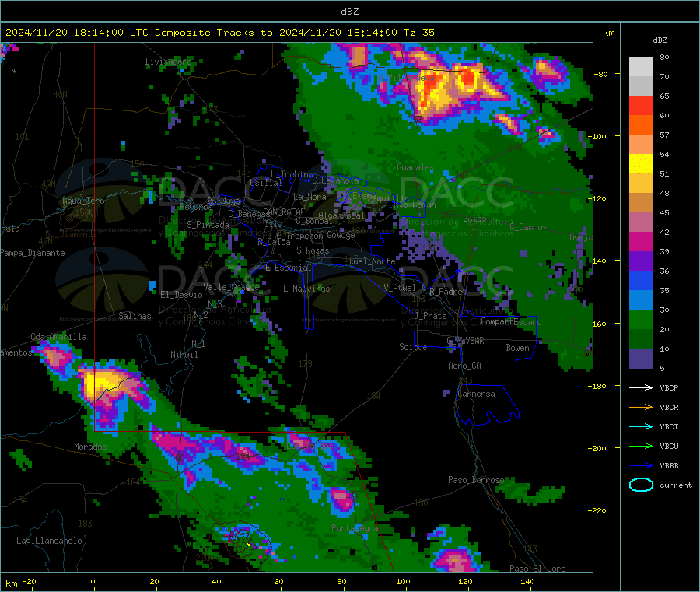Image resolution: width=700 pixels, height=592 pixels.
Task: Click the 'V_Atuel' place label
Action: (x=400, y=288)
